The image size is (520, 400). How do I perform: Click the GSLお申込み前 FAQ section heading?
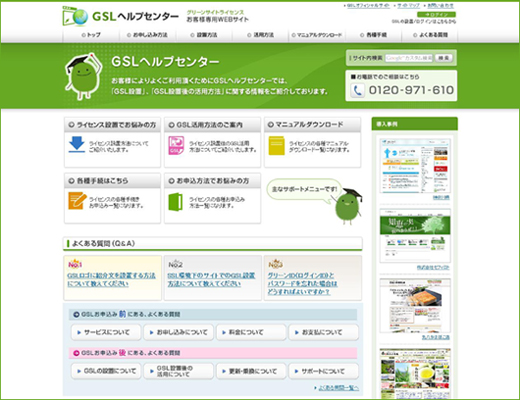[x=213, y=314]
